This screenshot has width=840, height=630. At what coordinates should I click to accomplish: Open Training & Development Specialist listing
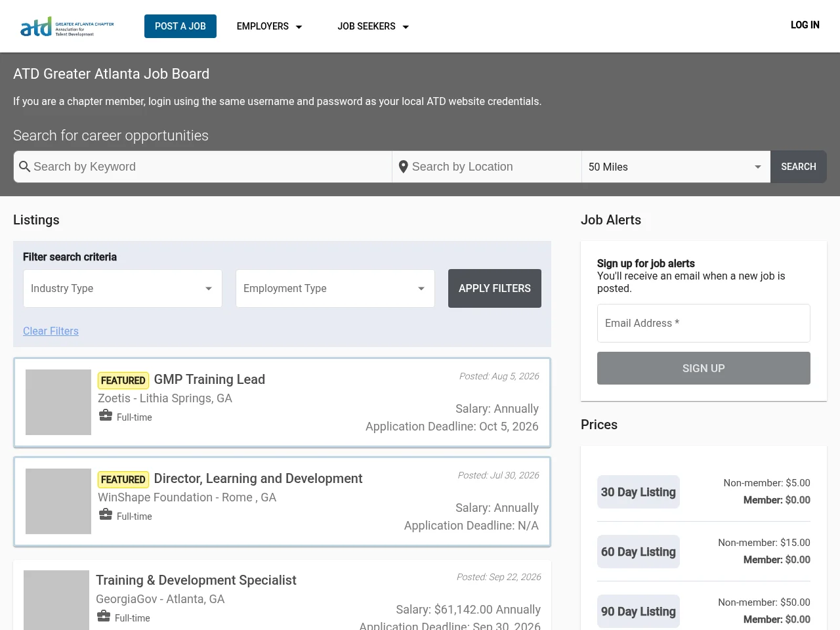coord(196,580)
